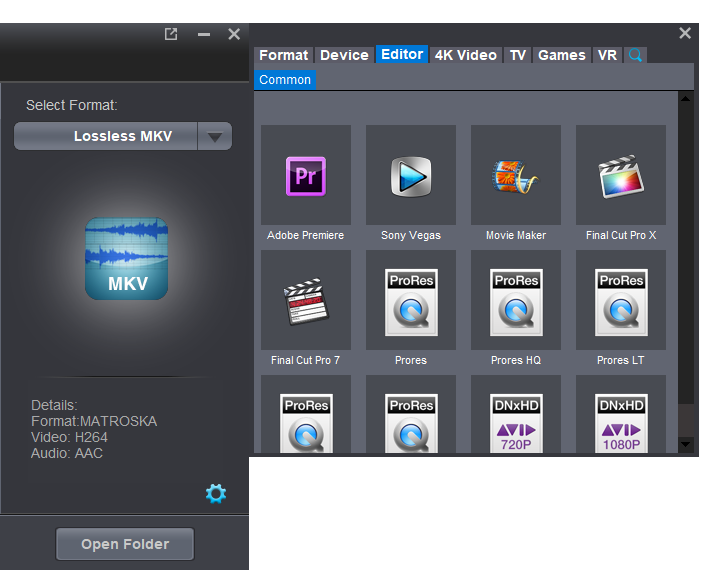Click the vertical scrollbar track
The height and width of the screenshot is (588, 710).
tap(685, 272)
